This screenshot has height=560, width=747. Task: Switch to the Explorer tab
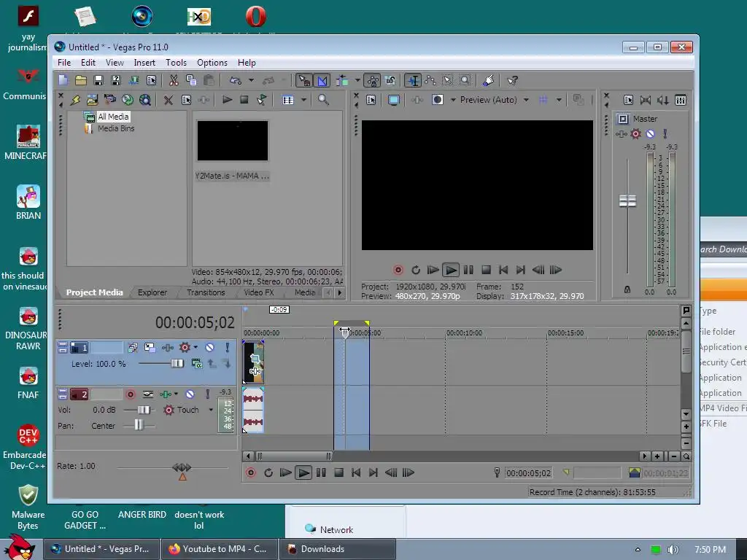click(152, 292)
